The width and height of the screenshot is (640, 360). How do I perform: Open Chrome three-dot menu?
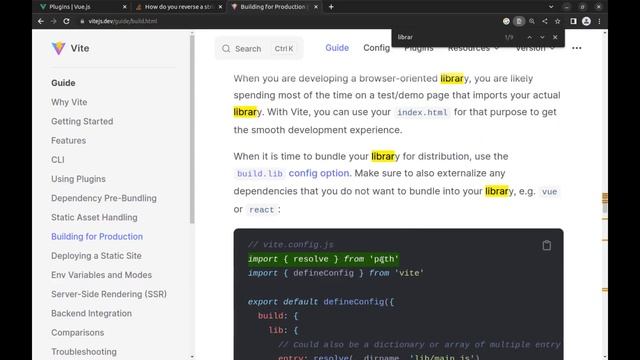599,21
